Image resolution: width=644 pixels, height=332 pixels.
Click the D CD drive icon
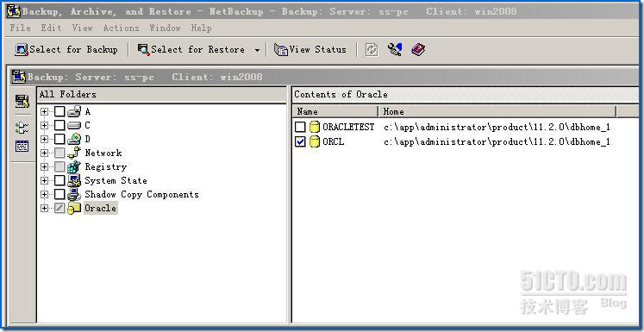[74, 140]
